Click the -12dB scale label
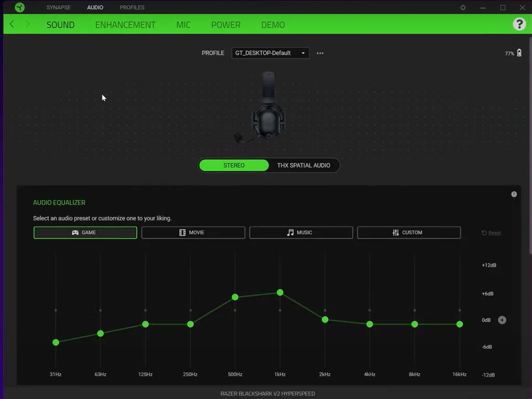The width and height of the screenshot is (532, 399). coord(488,375)
